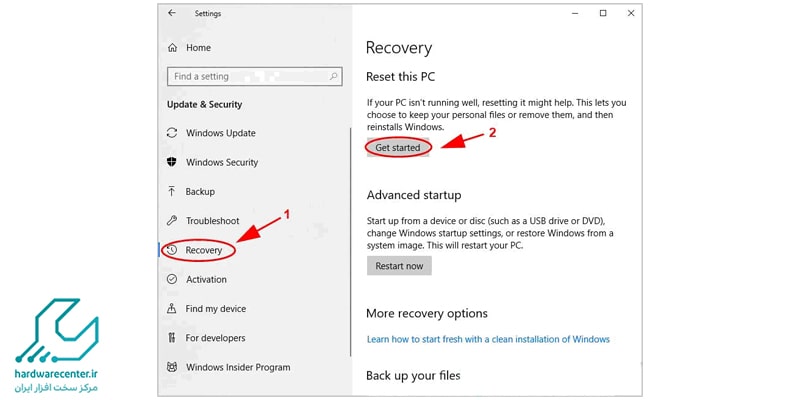Click the Restart now button

tap(399, 266)
